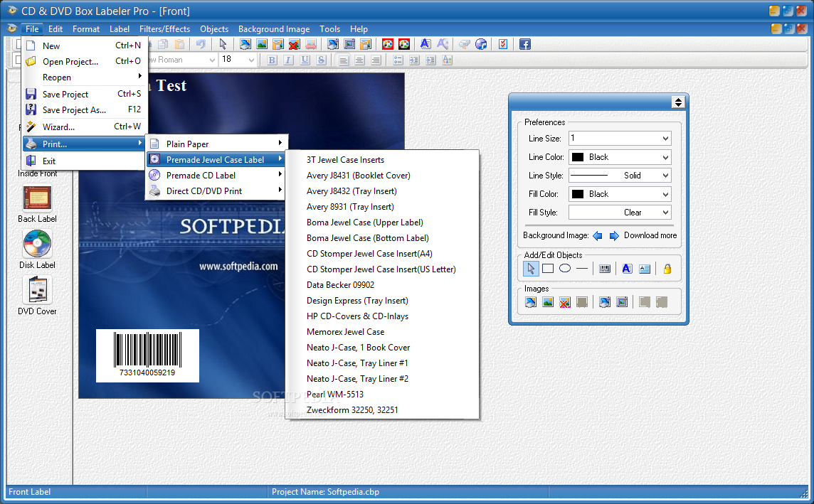The height and width of the screenshot is (504, 814).
Task: Collapse the Preferences panel with up-down arrow button
Action: [678, 102]
